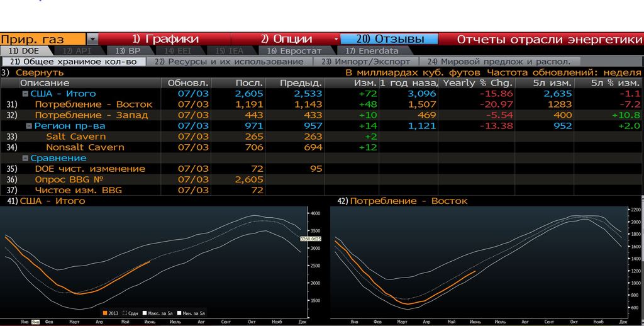
Task: Collapse the Регион пр-ва tree node
Action: click(x=29, y=126)
